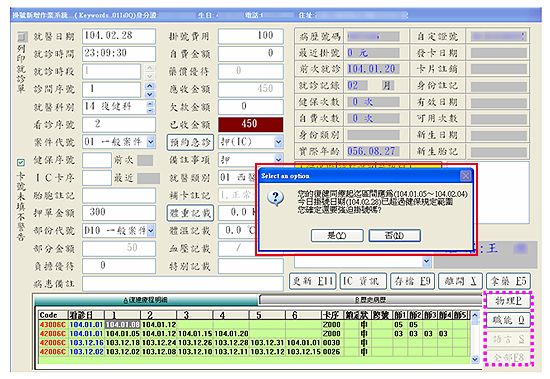550x379 pixels.
Task: Click the 病患備註 input field
Action: [183, 284]
